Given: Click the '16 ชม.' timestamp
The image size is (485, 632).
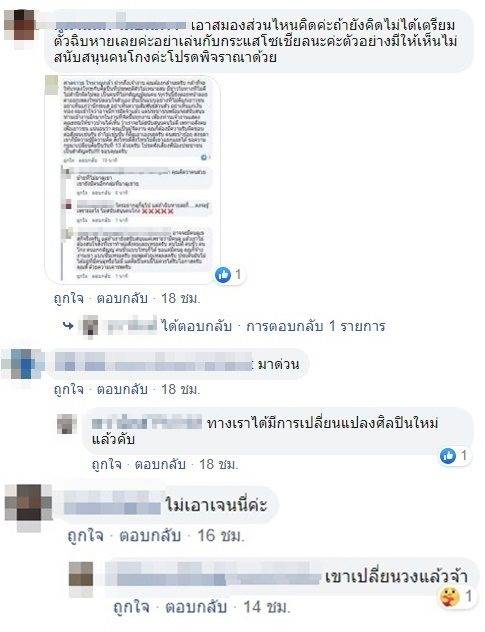Looking at the screenshot, I should tap(221, 536).
